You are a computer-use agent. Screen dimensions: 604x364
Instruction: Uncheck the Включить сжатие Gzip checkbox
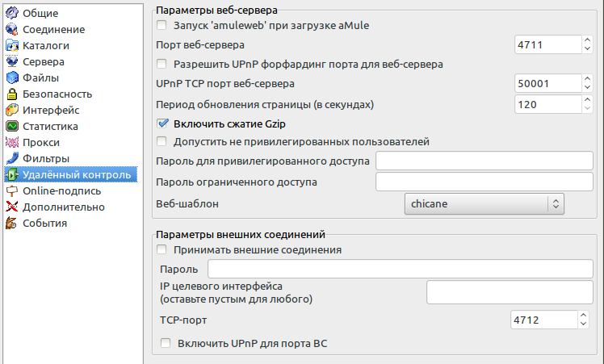pos(162,123)
